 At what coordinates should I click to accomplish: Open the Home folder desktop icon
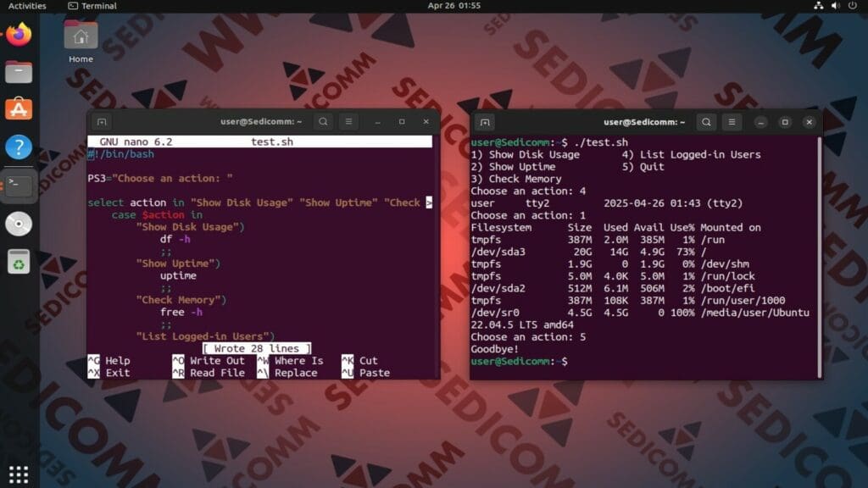click(81, 42)
